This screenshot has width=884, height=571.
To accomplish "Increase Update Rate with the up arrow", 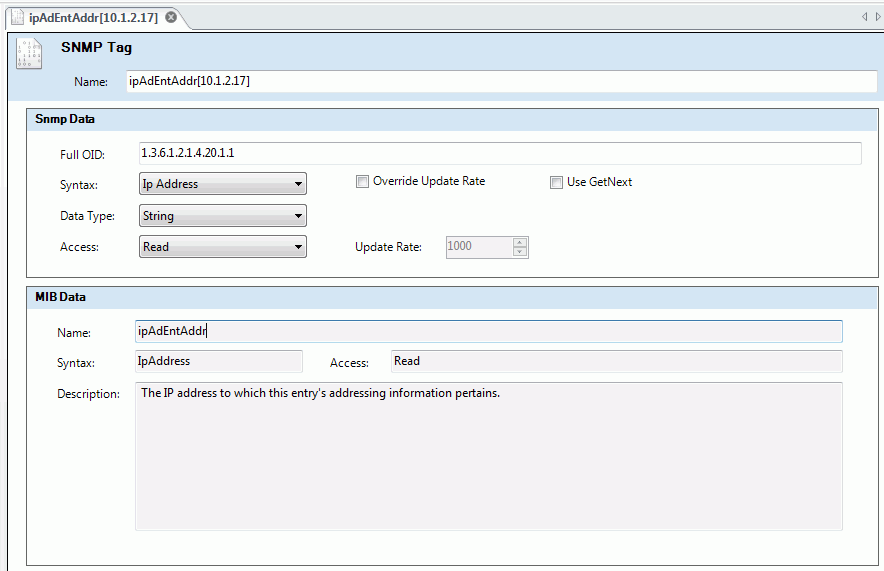I will pos(520,242).
